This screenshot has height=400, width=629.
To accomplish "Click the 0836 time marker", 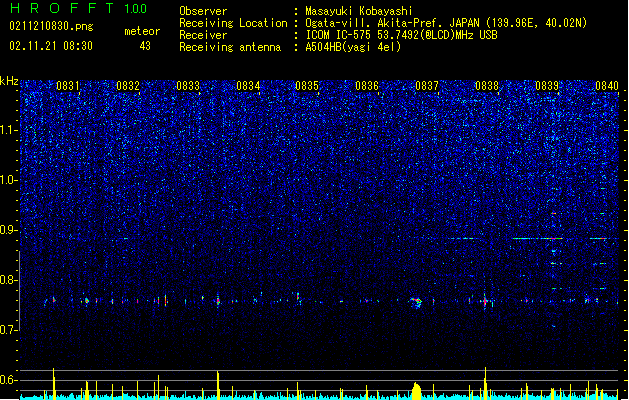I will [x=367, y=86].
